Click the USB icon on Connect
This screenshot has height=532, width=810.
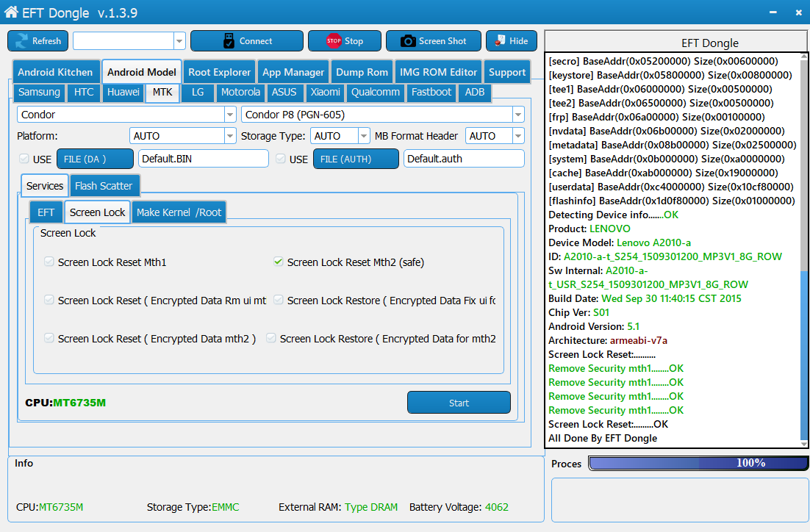pos(229,41)
